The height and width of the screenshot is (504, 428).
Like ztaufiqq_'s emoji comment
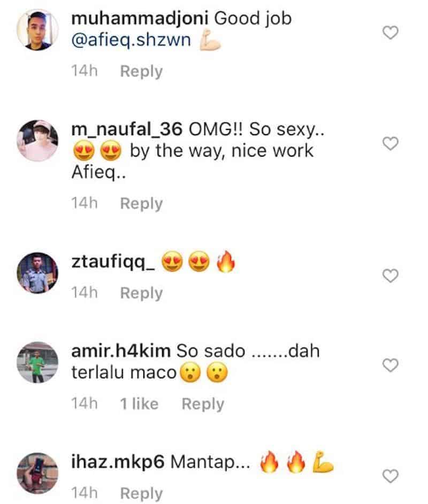coord(392,275)
